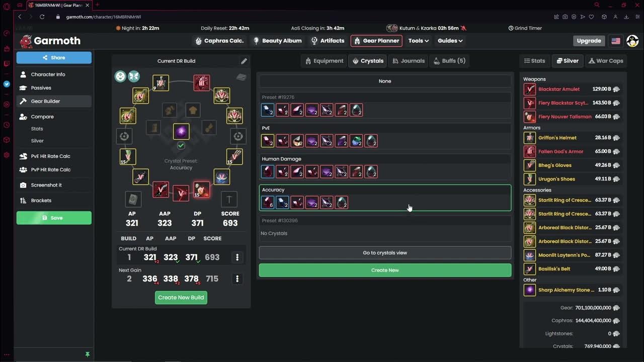Open PvE Hit Rate Calc in sidebar
The height and width of the screenshot is (362, 644).
54,156
